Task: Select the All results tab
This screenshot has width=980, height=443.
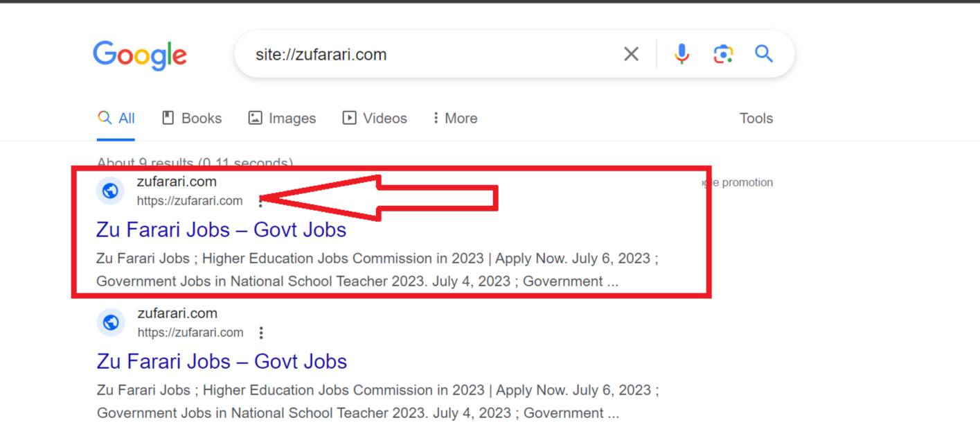Action: (116, 119)
